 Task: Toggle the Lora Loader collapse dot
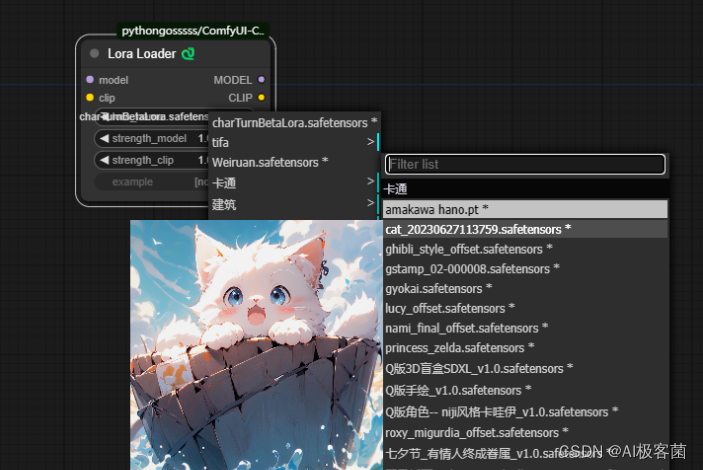pos(94,53)
